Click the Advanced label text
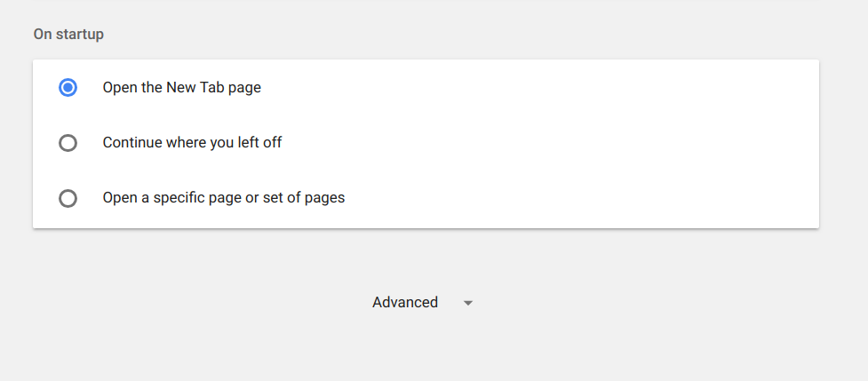The height and width of the screenshot is (381, 868). coord(405,303)
